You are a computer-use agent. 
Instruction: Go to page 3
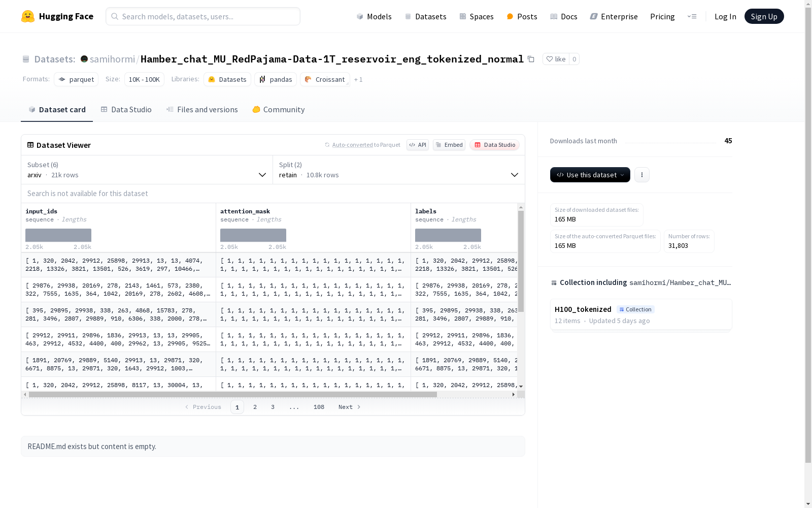click(x=273, y=407)
